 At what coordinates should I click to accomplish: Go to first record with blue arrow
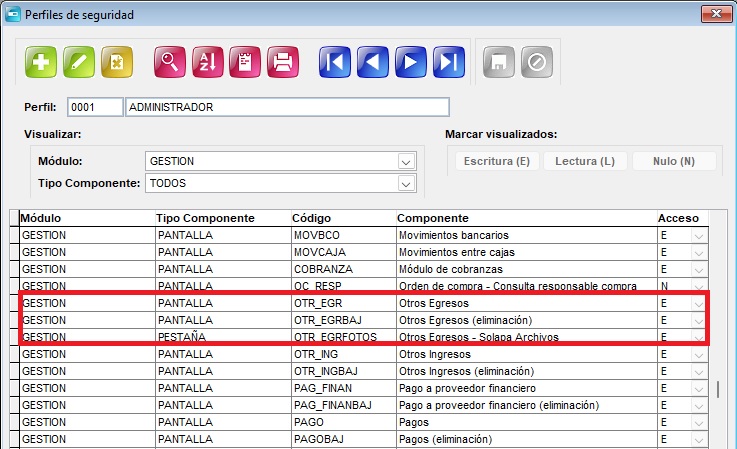[x=335, y=62]
